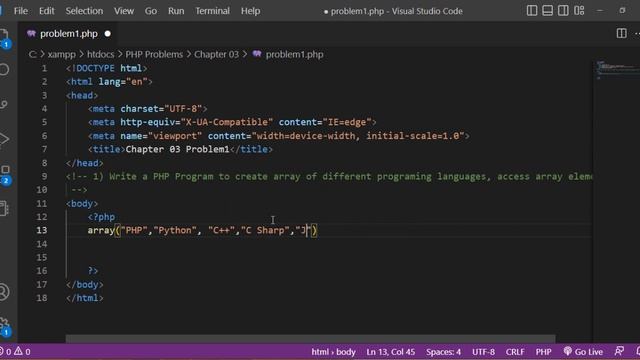The image size is (640, 360).
Task: Click line number 9 in gutter
Action: coord(44,176)
